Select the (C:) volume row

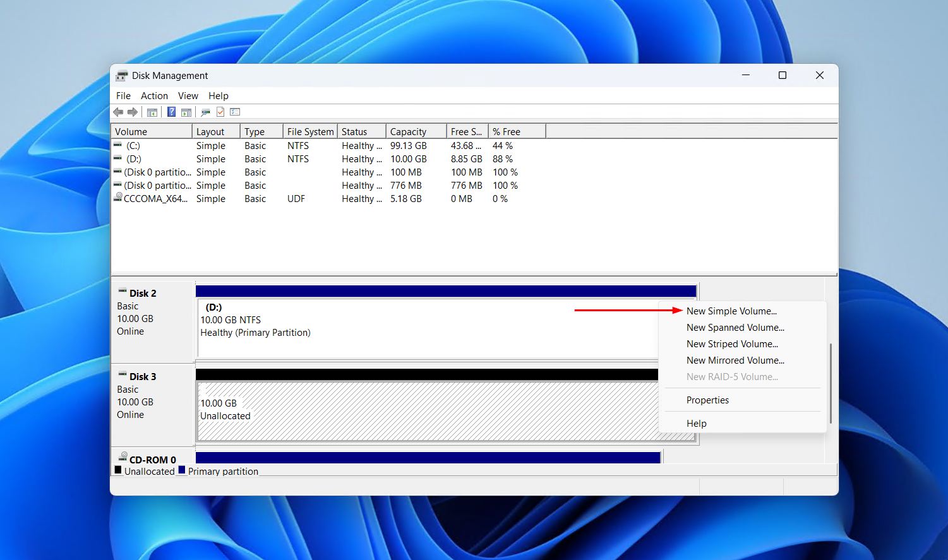click(x=328, y=146)
